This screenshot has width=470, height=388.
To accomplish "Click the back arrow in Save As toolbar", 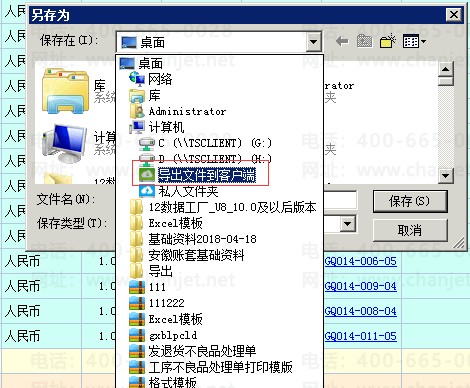I will (x=342, y=42).
